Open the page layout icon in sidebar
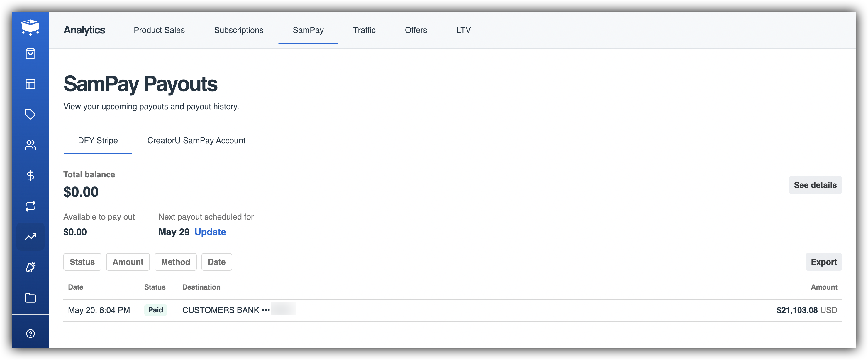This screenshot has width=868, height=360. 30,84
